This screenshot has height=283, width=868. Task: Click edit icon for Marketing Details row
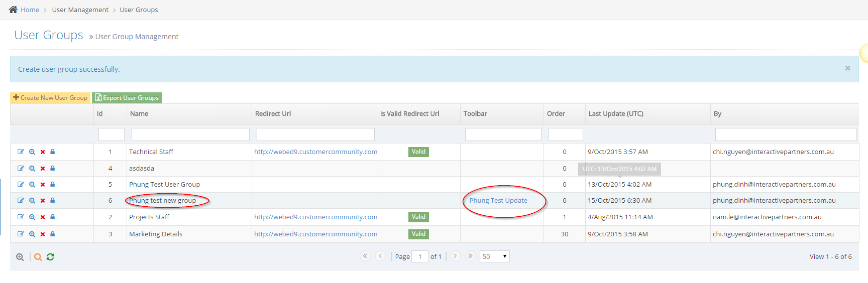point(21,234)
